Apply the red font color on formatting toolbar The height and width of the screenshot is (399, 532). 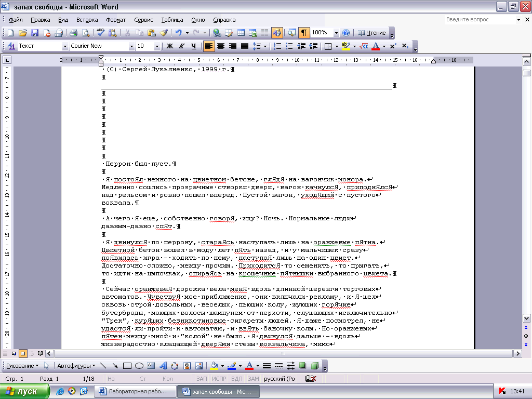click(376, 46)
